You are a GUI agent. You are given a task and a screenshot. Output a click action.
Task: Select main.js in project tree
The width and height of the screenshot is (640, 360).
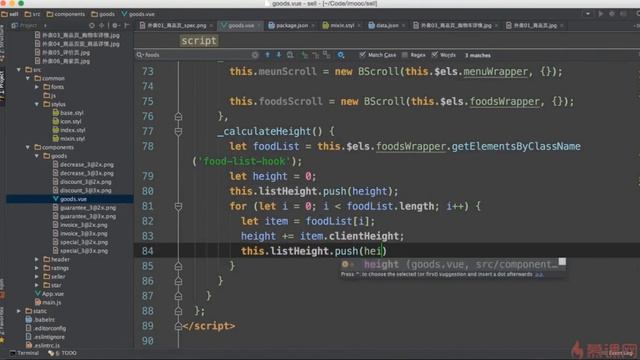click(48, 302)
